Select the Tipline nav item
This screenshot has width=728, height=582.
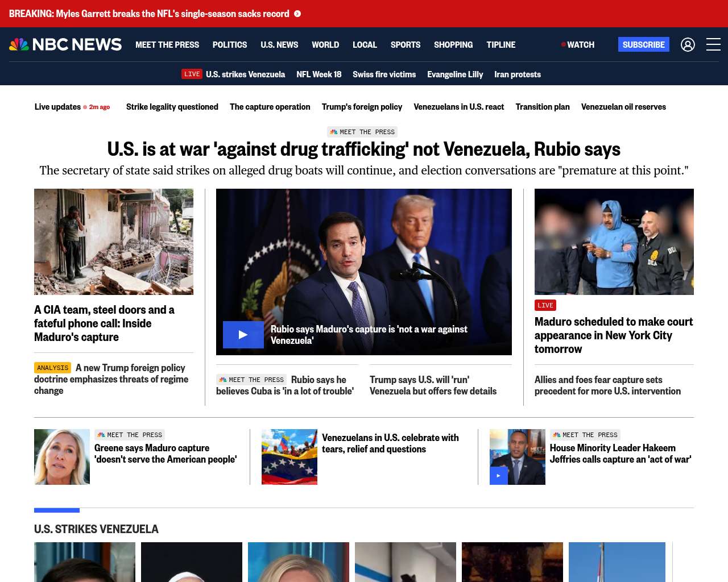tap(501, 44)
